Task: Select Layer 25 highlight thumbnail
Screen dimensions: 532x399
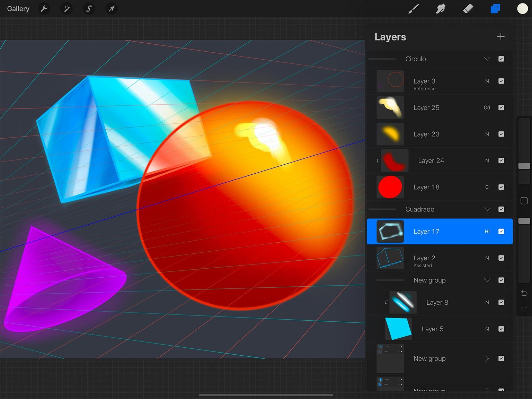Action: coord(390,107)
